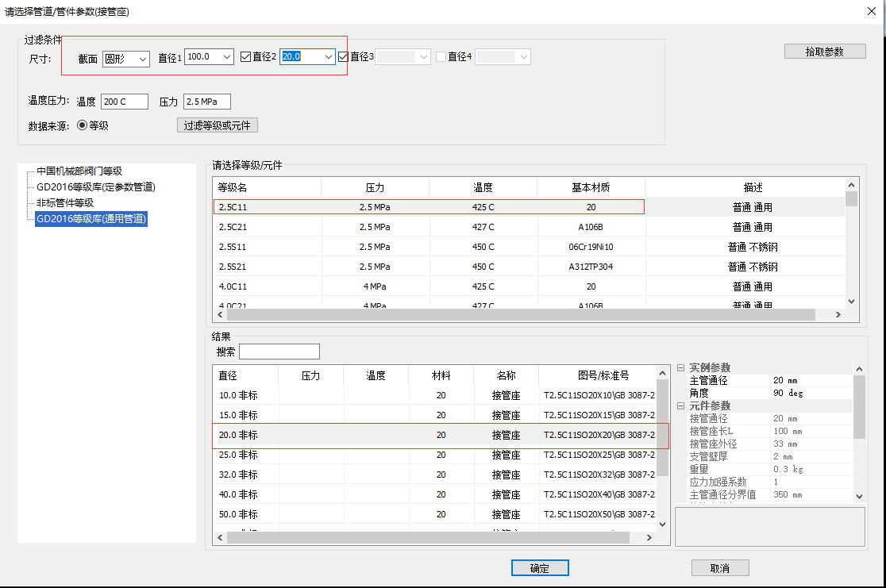
Task: Collapse the 元件参数 property group
Action: 680,406
